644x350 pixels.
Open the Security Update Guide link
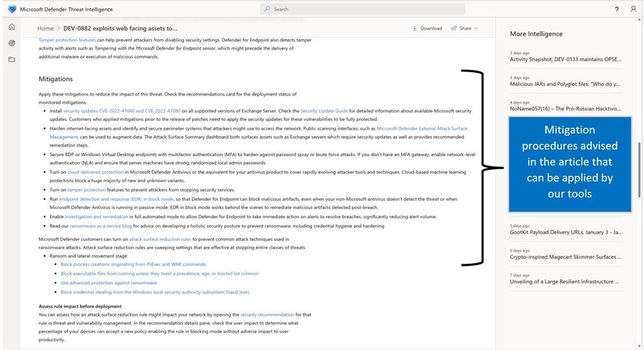324,111
